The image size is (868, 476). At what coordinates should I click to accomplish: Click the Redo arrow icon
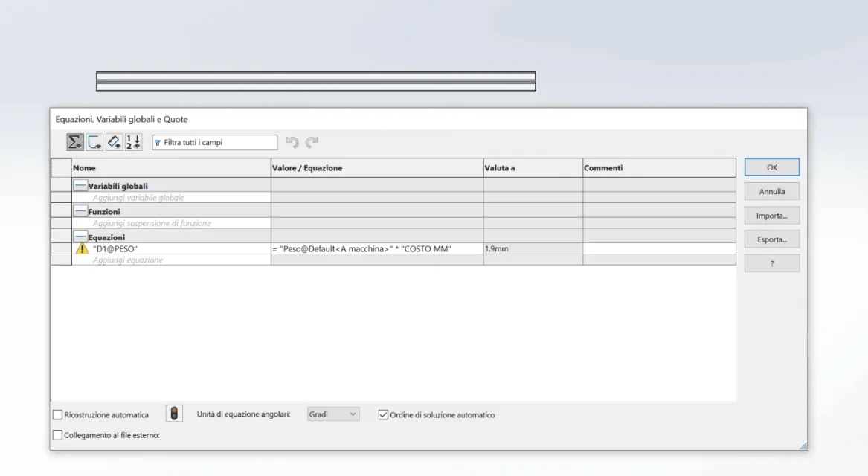(312, 142)
